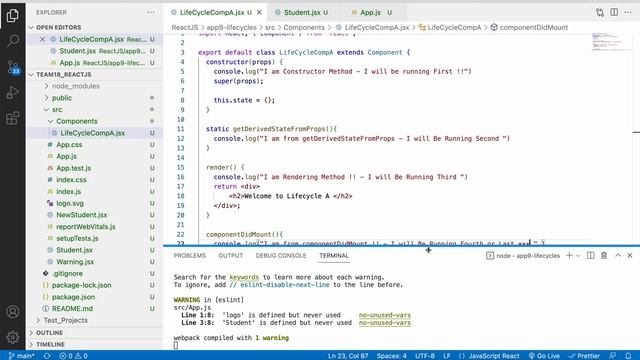The height and width of the screenshot is (360, 640).
Task: Select Student.jsx in Open Editors list
Action: coord(95,51)
